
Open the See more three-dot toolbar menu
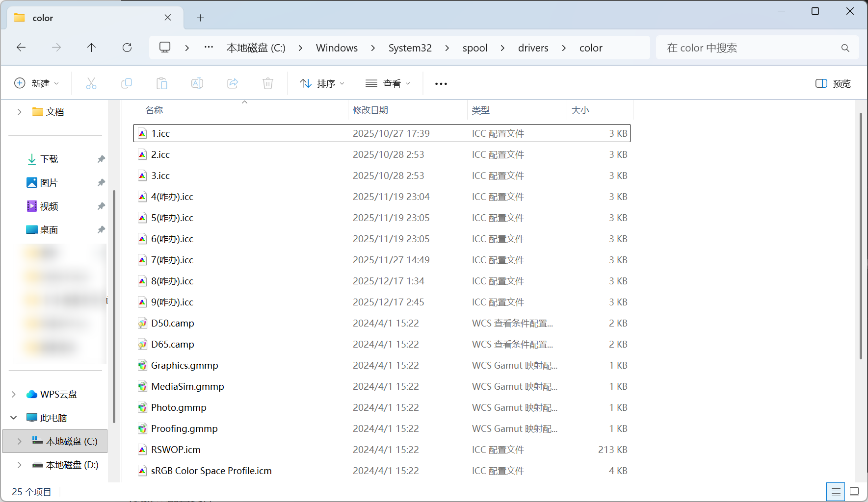441,83
